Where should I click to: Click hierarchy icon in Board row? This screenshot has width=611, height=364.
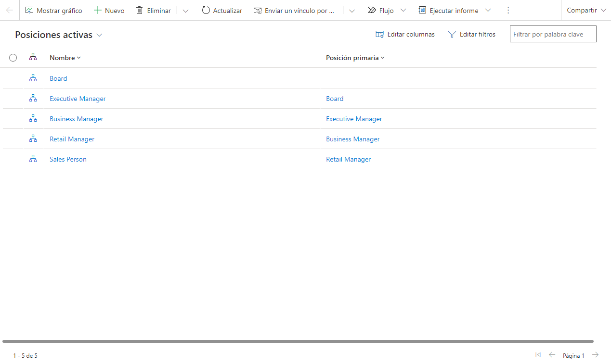[33, 78]
